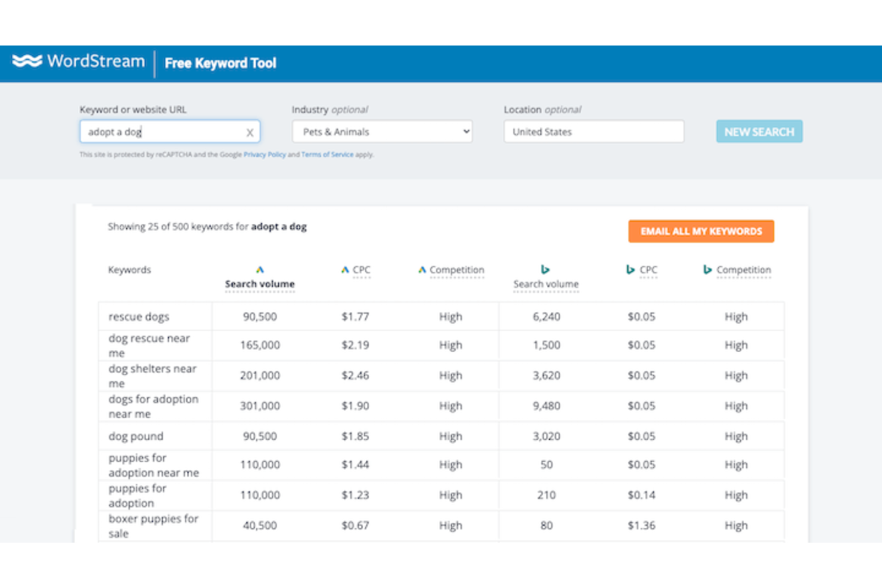
Task: Click the Google icon beside the first CPC header
Action: 344,269
